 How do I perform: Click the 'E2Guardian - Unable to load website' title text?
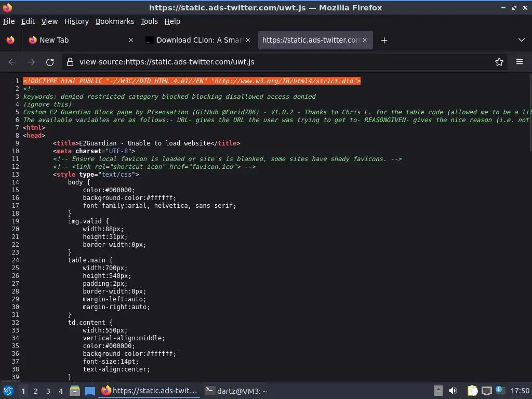click(x=144, y=143)
